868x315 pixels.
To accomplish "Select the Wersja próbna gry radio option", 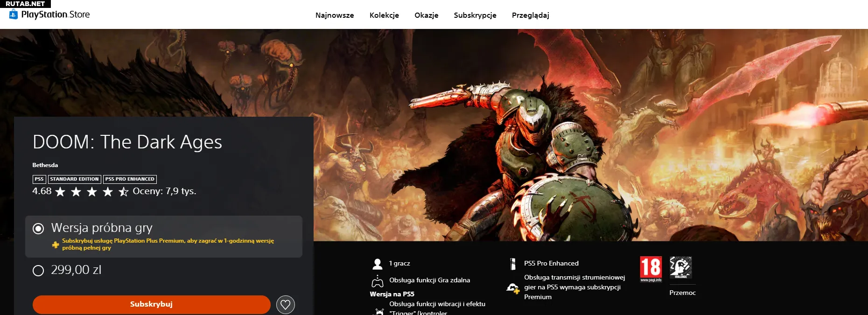I will [x=38, y=228].
